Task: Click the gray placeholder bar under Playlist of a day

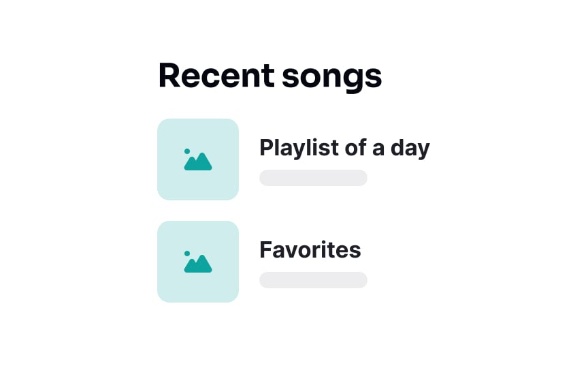Action: tap(313, 178)
